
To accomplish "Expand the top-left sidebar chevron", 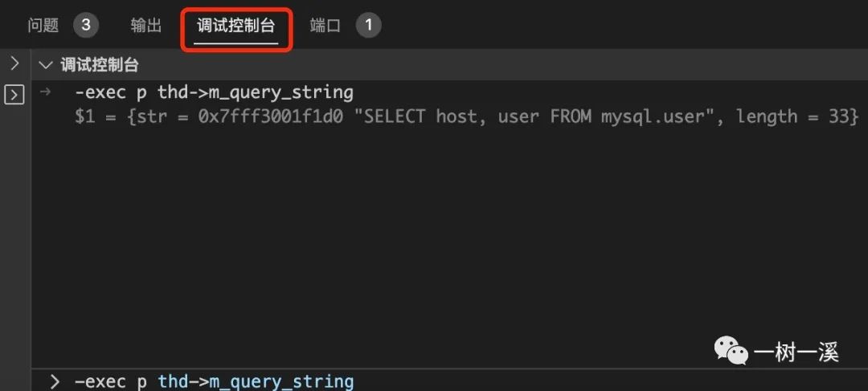I will click(x=14, y=63).
